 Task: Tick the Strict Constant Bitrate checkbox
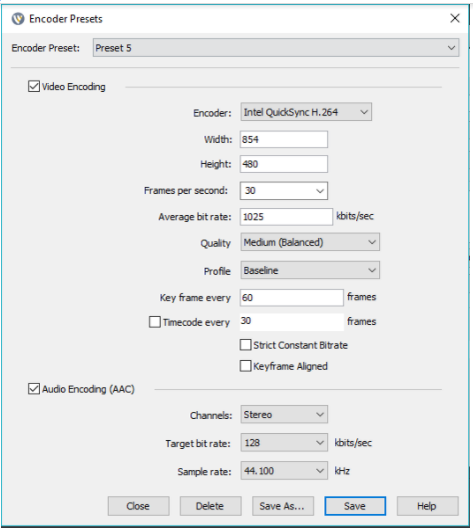click(x=245, y=345)
